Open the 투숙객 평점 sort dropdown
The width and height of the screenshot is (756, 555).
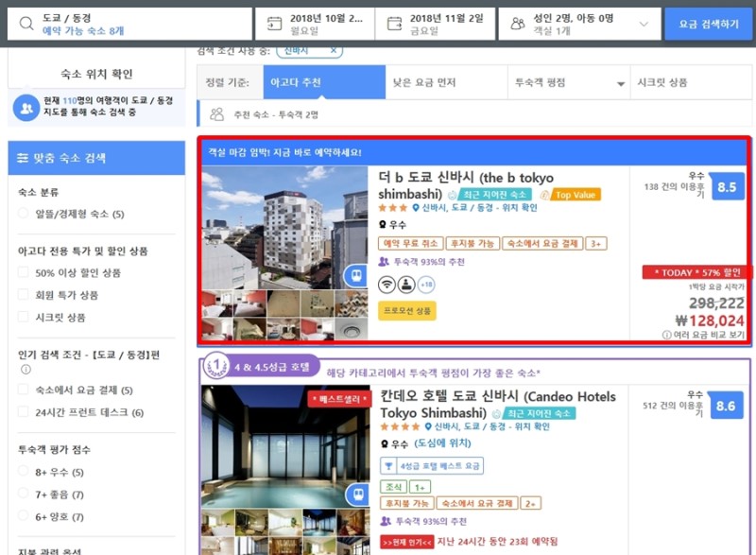[569, 82]
